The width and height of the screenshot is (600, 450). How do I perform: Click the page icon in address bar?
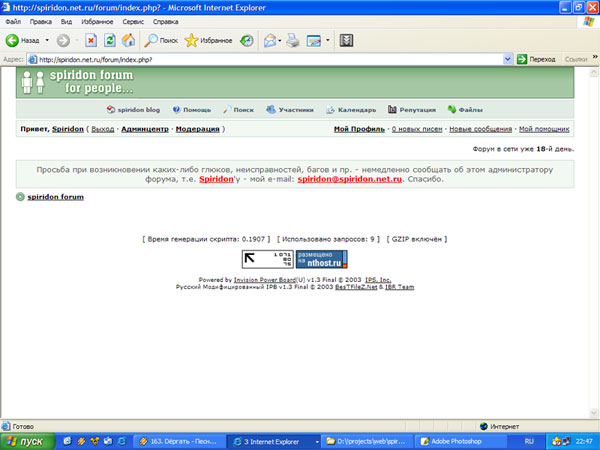point(33,59)
